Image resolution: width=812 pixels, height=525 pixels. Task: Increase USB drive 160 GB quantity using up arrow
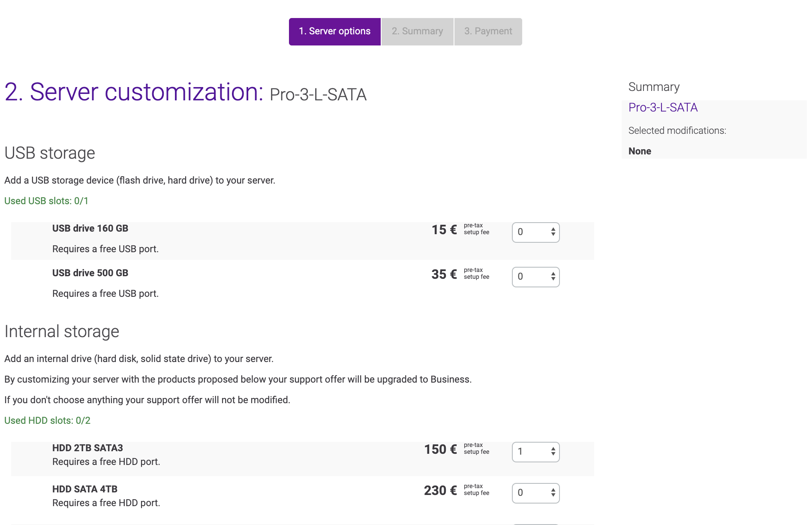click(x=553, y=229)
